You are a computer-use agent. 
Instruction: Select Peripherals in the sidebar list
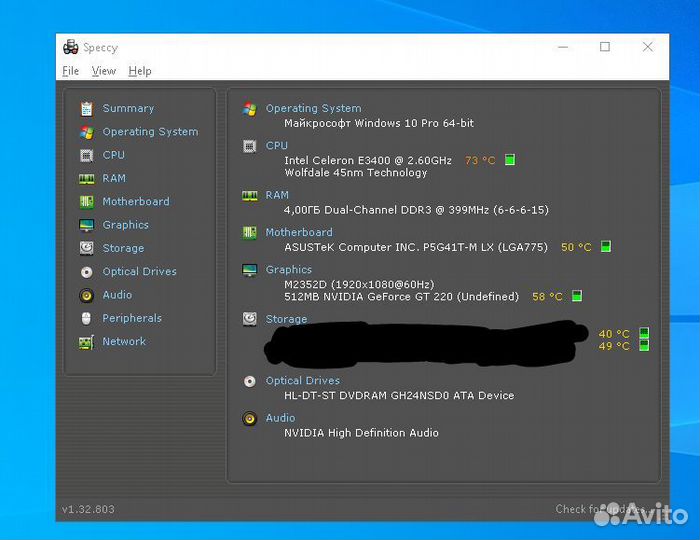click(132, 318)
